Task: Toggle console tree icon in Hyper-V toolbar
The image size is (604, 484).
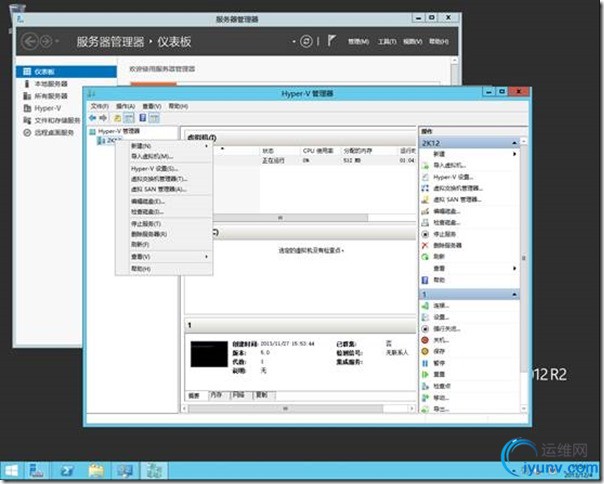Action: click(129, 118)
